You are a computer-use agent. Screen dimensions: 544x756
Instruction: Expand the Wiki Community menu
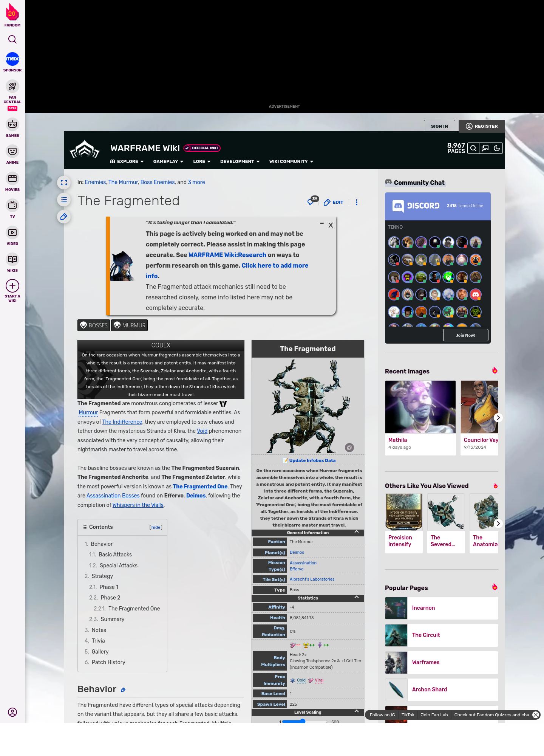pyautogui.click(x=291, y=161)
